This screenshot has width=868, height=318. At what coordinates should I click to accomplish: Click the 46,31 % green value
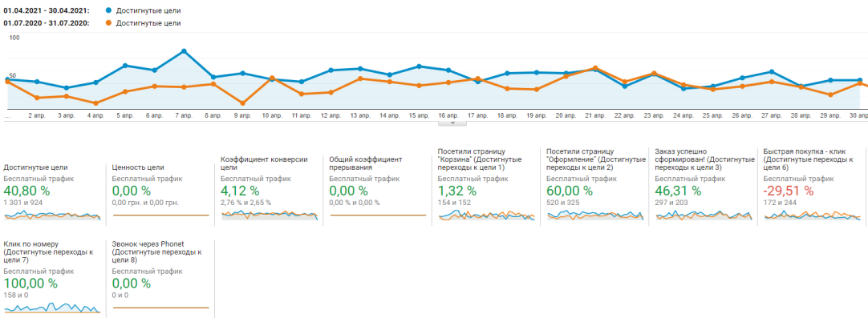[678, 191]
